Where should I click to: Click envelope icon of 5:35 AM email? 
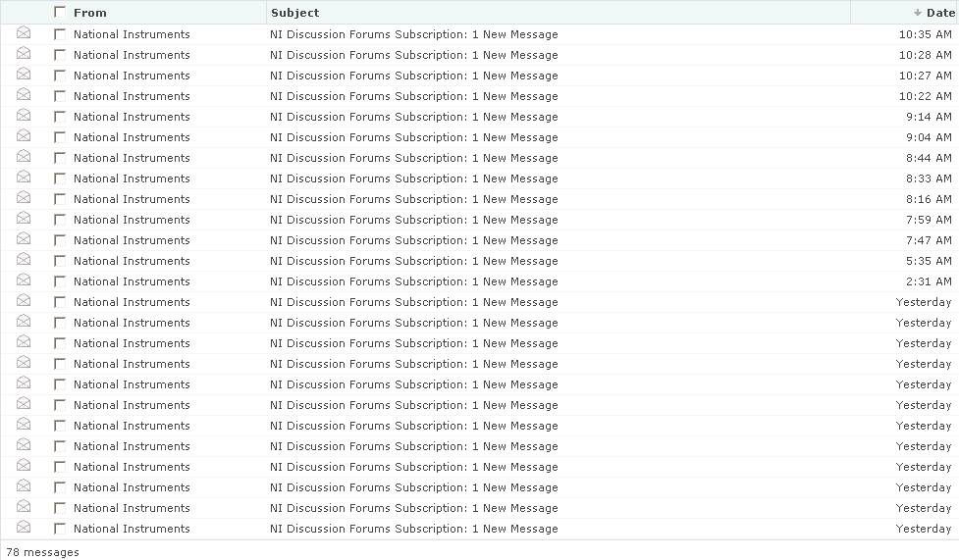coord(24,259)
